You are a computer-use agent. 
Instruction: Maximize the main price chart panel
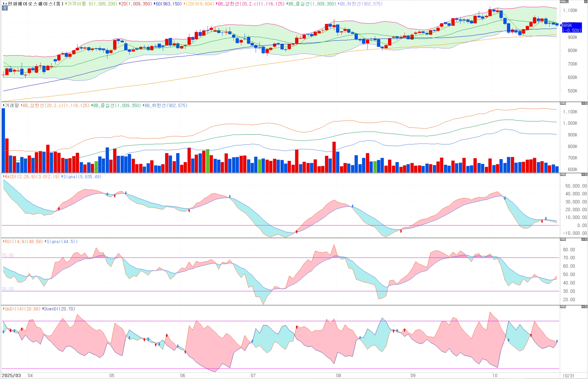pyautogui.click(x=586, y=1)
